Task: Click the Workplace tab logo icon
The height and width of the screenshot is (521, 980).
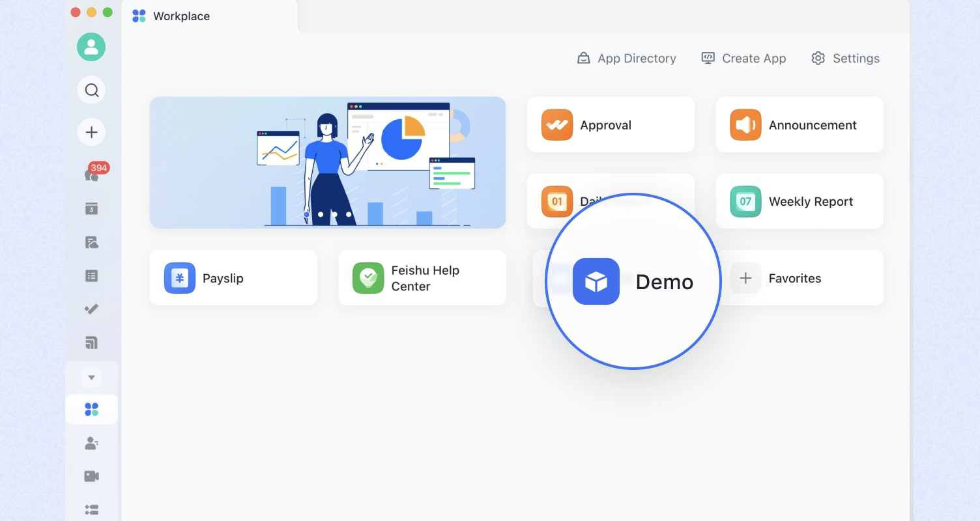Action: click(139, 16)
